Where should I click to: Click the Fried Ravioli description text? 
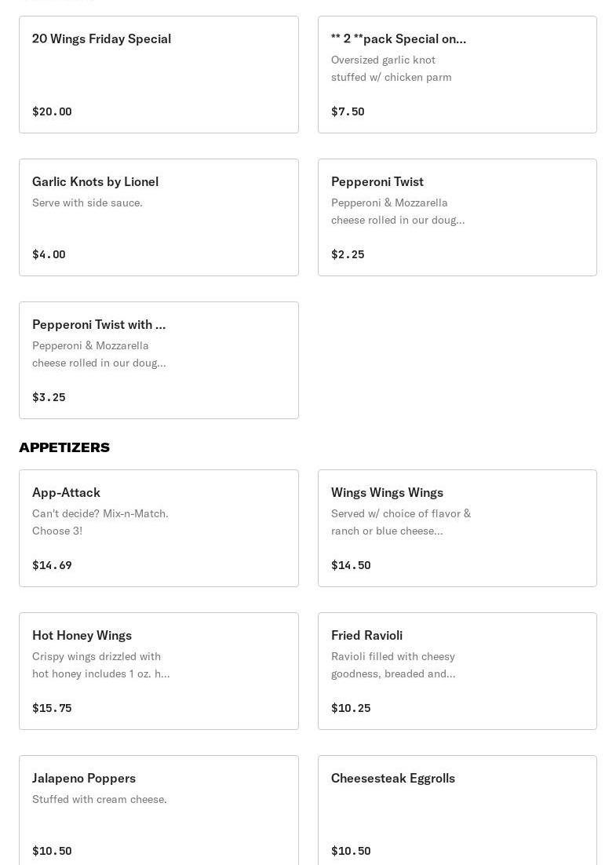pyautogui.click(x=393, y=665)
